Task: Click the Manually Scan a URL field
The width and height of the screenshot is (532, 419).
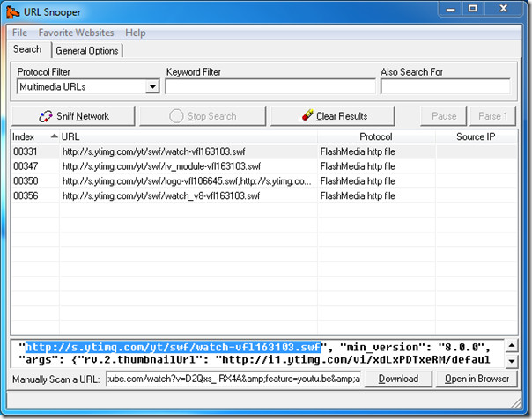Action: (233, 379)
